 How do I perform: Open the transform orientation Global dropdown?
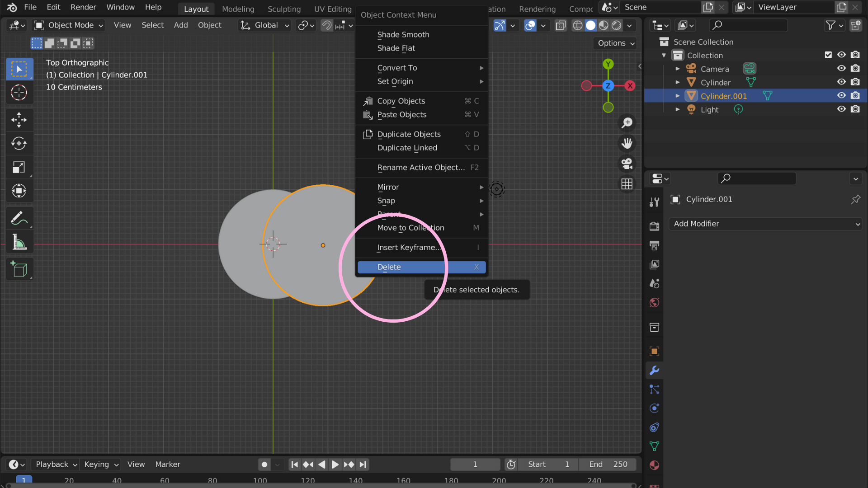pyautogui.click(x=264, y=25)
